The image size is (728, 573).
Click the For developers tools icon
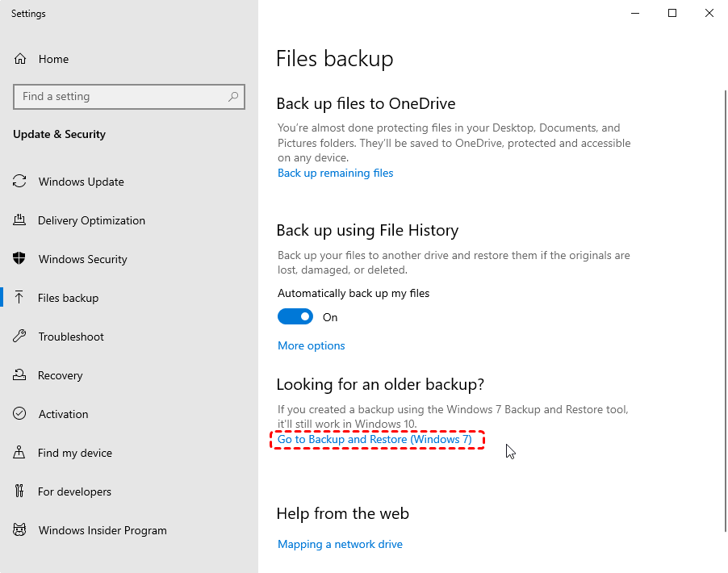(x=19, y=491)
